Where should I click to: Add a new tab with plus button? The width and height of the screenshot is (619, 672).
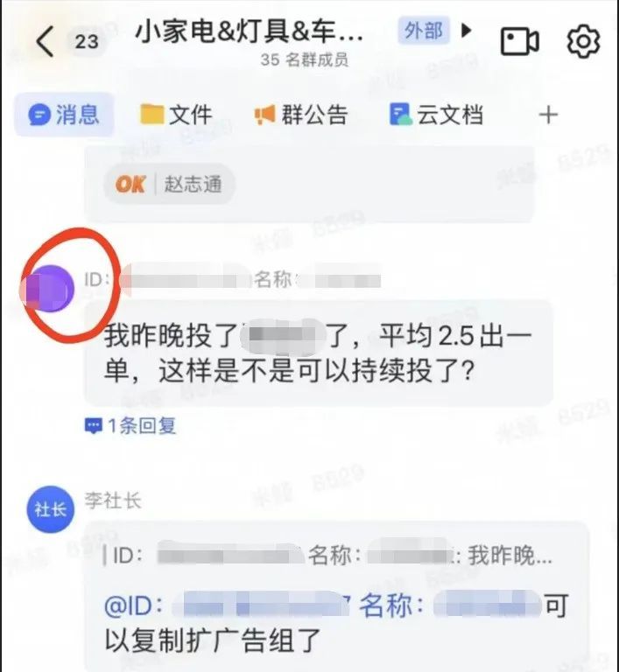(x=548, y=115)
